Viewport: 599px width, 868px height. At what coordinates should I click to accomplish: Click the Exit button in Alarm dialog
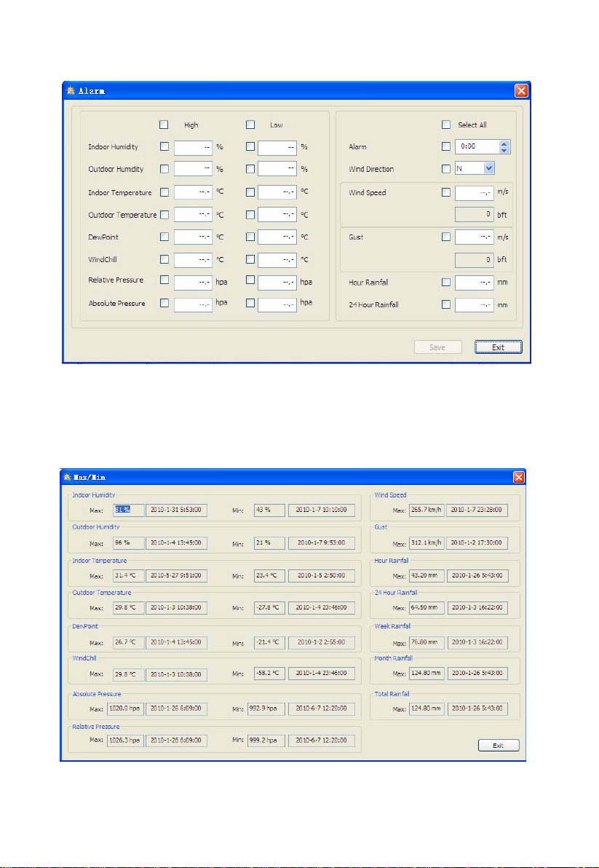point(499,347)
